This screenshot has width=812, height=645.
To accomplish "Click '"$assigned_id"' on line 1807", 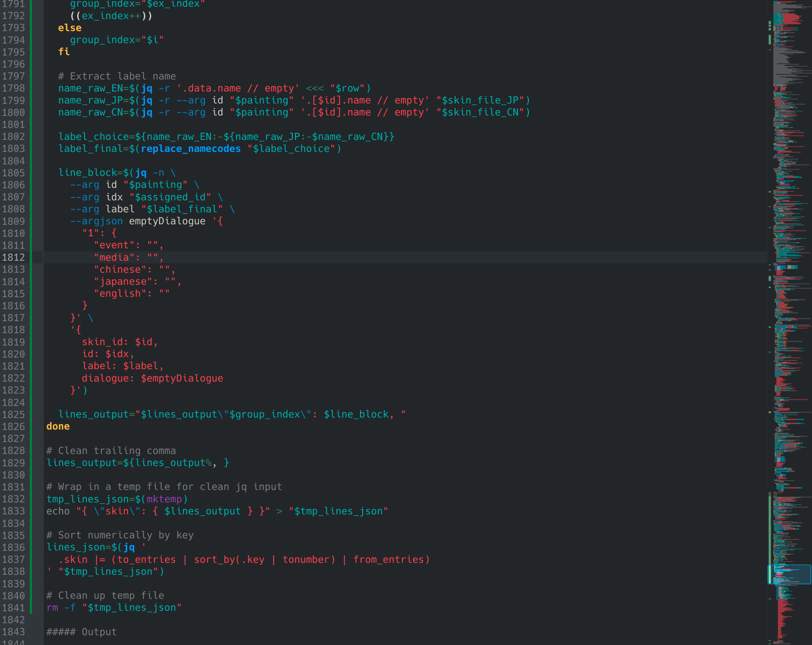I will tap(170, 197).
